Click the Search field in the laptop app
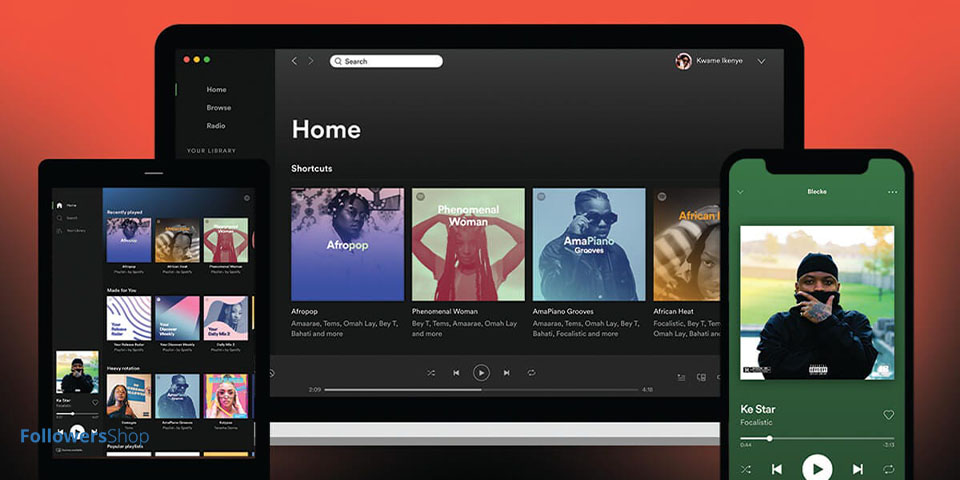The width and height of the screenshot is (960, 480). [x=386, y=61]
